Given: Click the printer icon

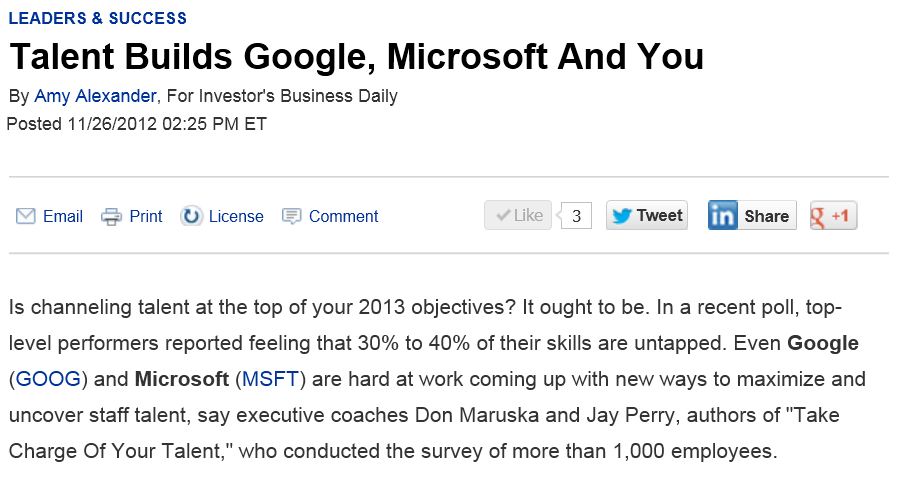Looking at the screenshot, I should (x=112, y=216).
